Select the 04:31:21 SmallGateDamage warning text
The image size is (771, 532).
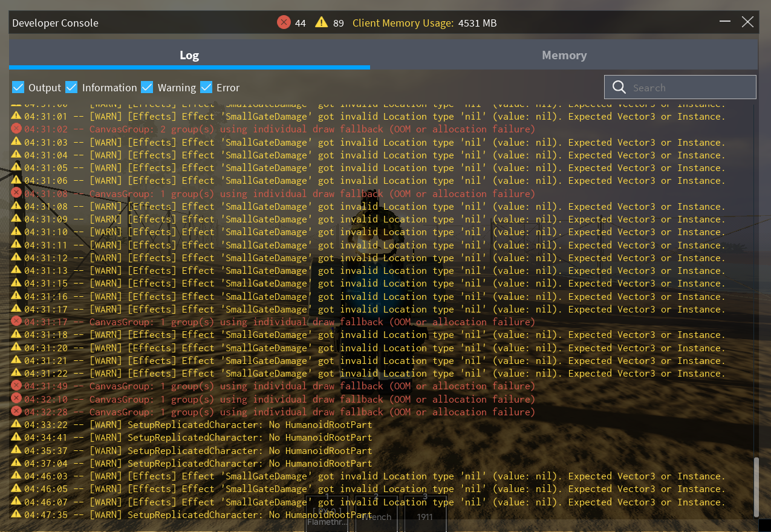tap(375, 360)
